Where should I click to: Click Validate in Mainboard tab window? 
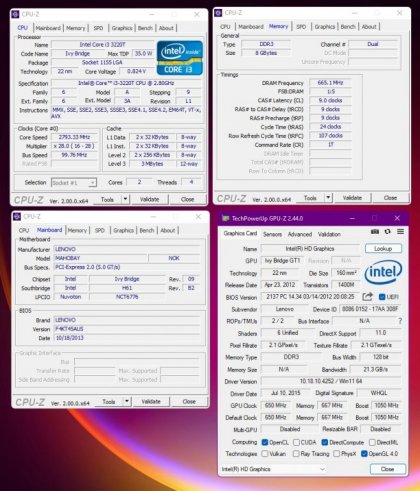(x=151, y=402)
